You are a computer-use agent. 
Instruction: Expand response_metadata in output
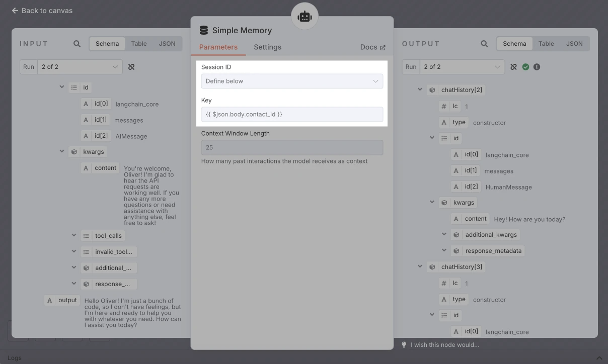(x=444, y=250)
